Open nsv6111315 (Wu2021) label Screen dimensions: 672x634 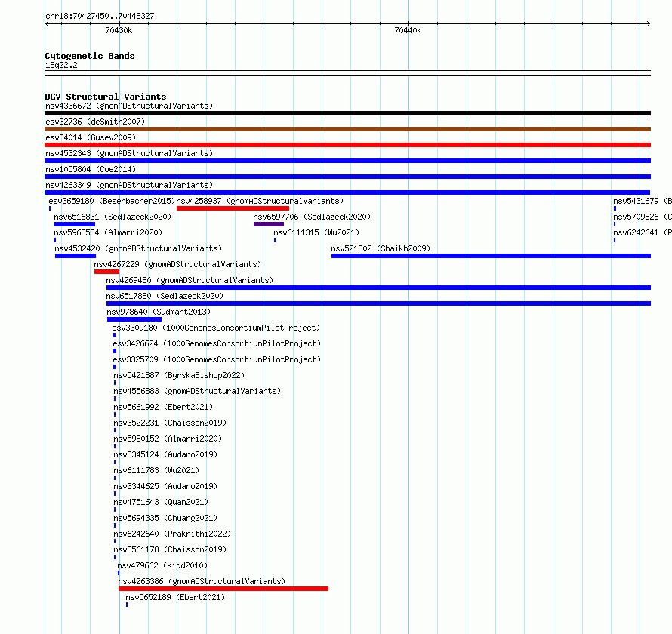pos(316,232)
